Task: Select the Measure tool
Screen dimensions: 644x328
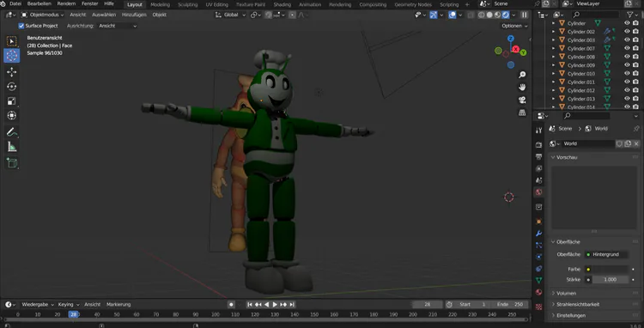Action: click(x=11, y=147)
